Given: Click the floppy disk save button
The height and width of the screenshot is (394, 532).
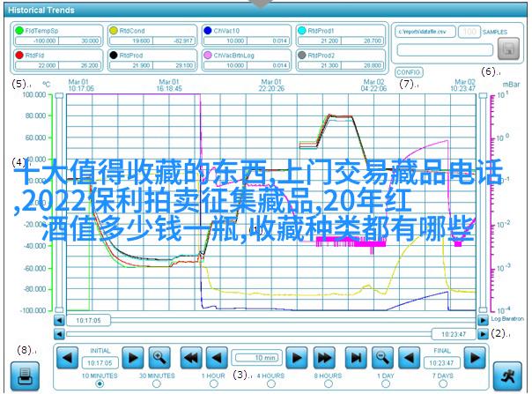Looking at the screenshot, I should 508,48.
